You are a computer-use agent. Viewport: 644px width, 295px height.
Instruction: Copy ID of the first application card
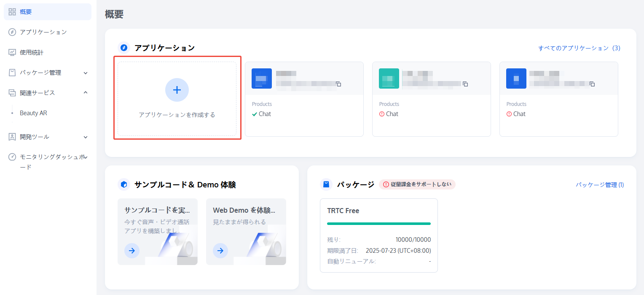point(338,84)
